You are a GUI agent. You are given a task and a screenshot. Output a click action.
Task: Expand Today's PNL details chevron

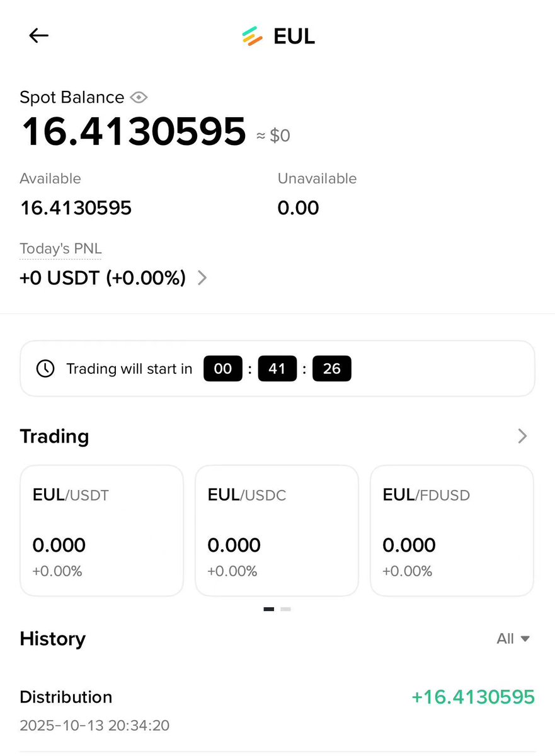[202, 278]
